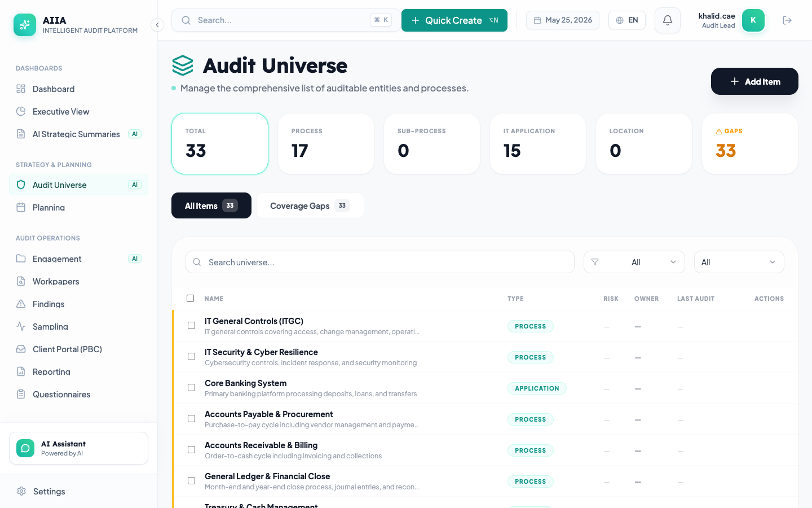
Task: Check Accounts Payable & Procurement row
Action: [191, 419]
